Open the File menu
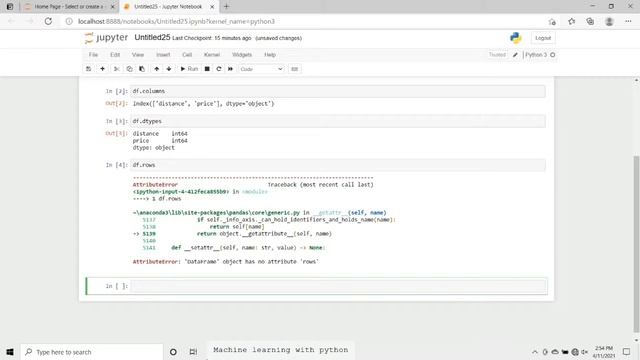 (x=93, y=55)
